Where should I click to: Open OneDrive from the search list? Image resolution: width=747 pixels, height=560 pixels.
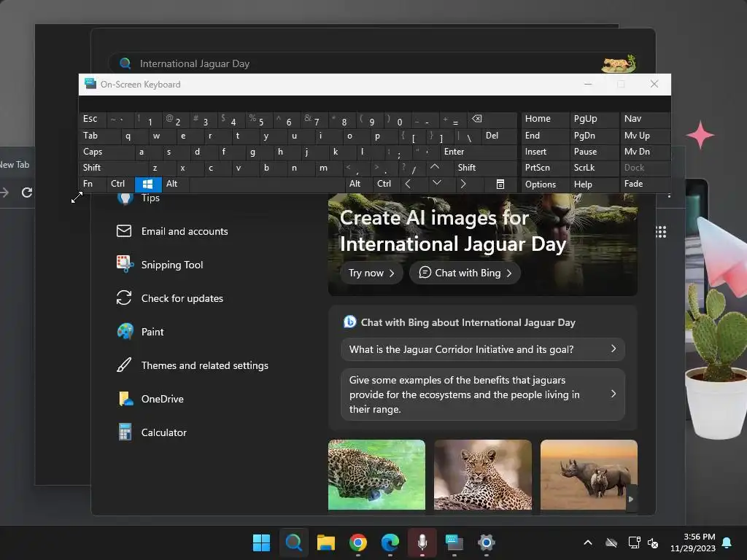pos(150,399)
